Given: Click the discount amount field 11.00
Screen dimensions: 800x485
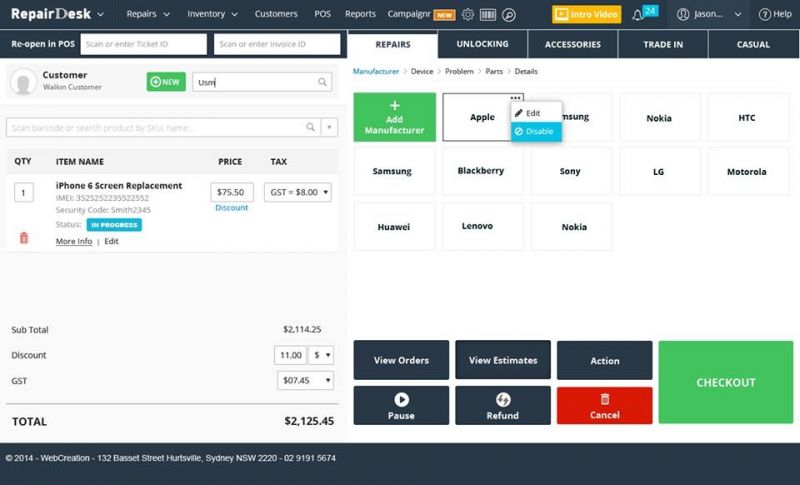Looking at the screenshot, I should 291,355.
